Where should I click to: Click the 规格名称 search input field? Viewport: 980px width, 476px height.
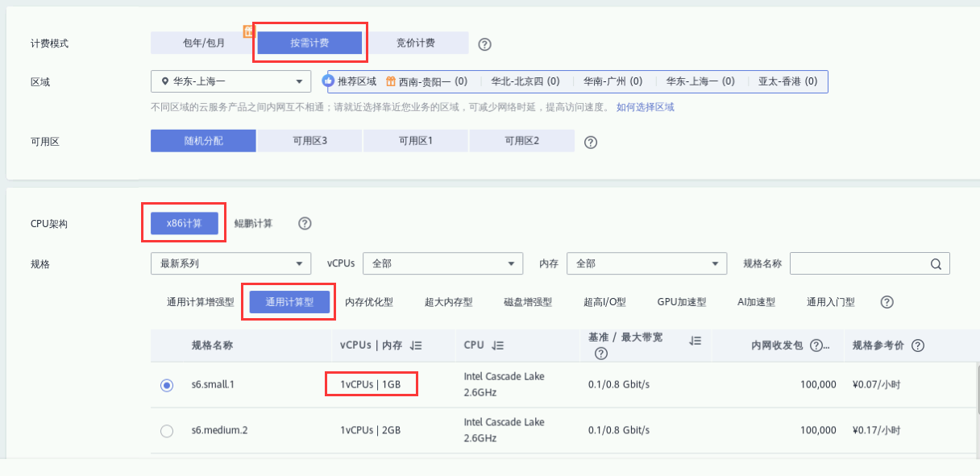(x=857, y=264)
